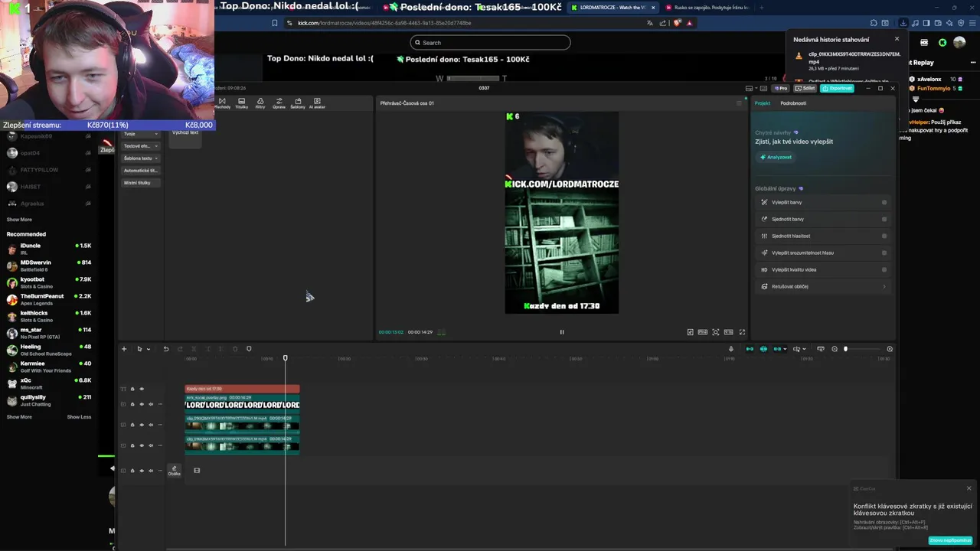Open the pointer tool dropdown arrow
The image size is (980, 551).
(149, 349)
